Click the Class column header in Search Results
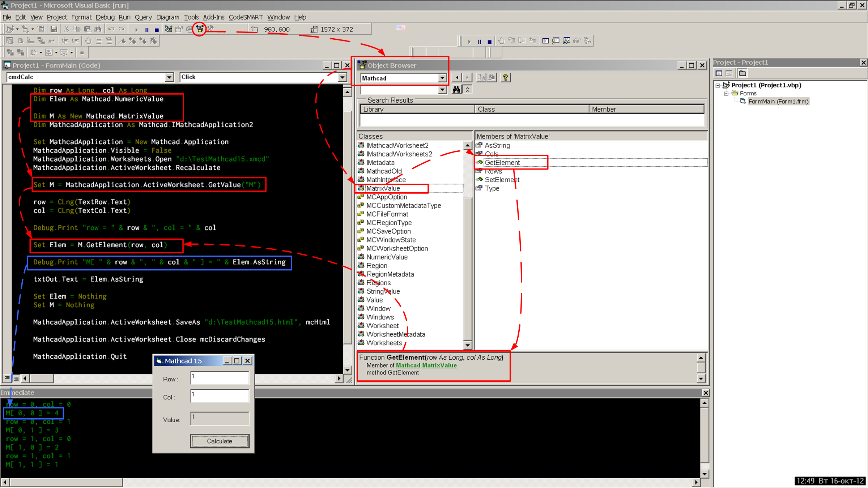This screenshot has width=868, height=488. tap(532, 109)
